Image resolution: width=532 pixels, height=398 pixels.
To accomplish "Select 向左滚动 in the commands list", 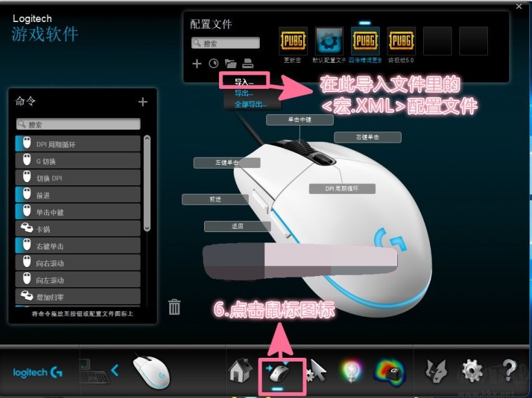I will 78,279.
